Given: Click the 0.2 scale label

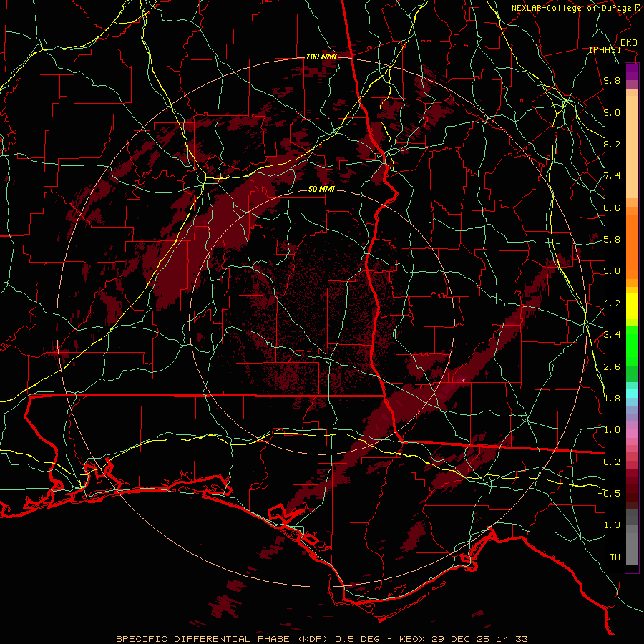Looking at the screenshot, I should [x=612, y=462].
